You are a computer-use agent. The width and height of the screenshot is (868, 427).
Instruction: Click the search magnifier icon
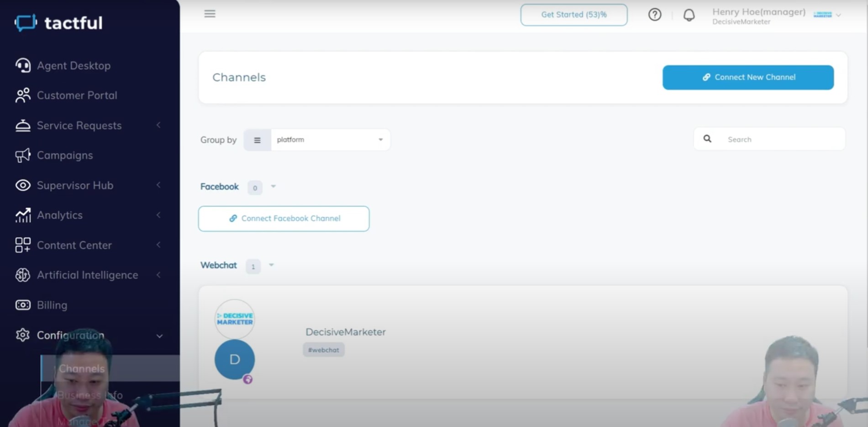(x=707, y=139)
